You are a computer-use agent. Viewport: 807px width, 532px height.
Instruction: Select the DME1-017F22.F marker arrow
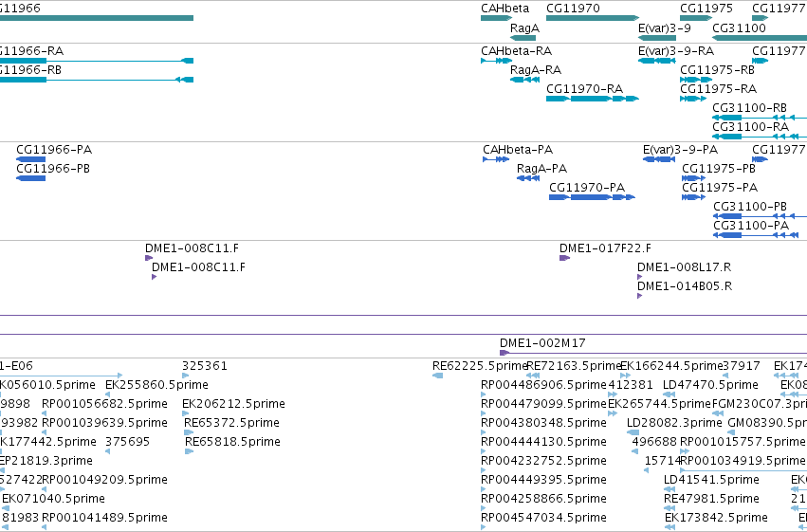tap(564, 258)
